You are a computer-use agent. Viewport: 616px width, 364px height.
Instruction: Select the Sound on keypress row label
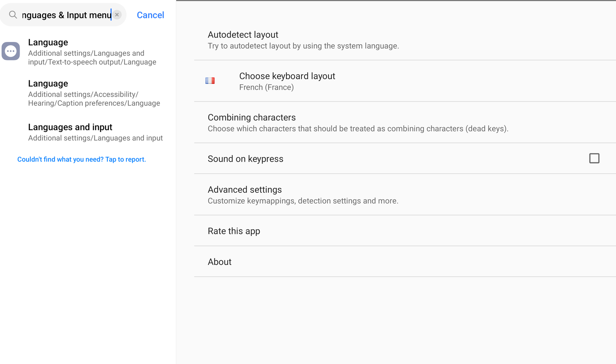(x=246, y=159)
